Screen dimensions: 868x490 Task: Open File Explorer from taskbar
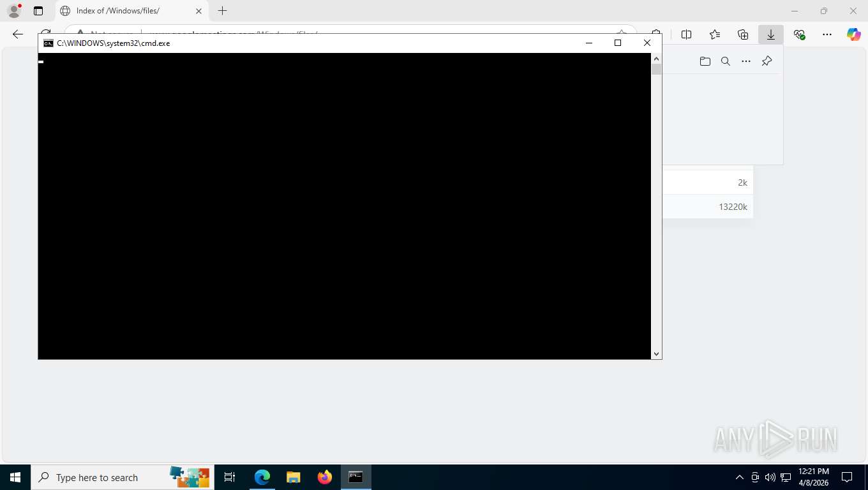tap(293, 477)
